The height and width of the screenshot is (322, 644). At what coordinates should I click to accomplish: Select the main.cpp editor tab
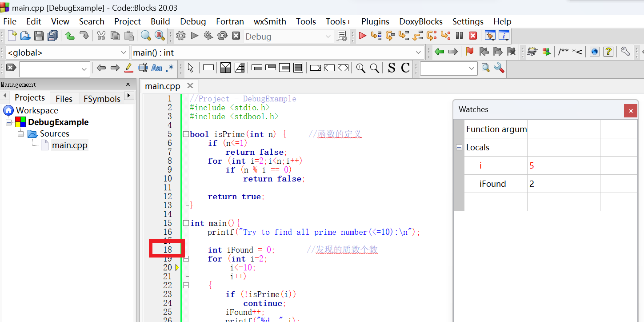tap(163, 86)
